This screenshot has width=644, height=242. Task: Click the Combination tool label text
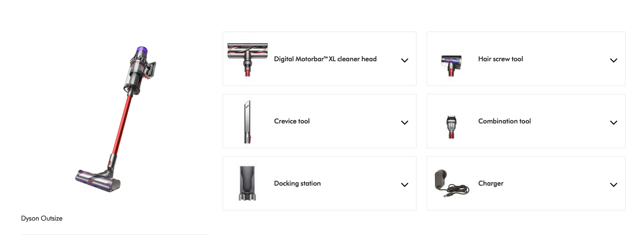coord(504,121)
